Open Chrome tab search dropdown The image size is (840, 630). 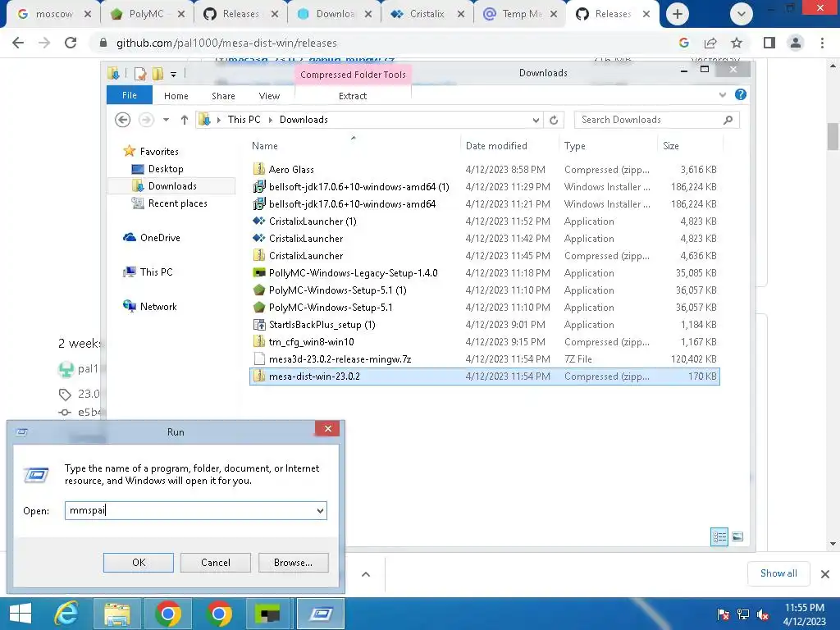point(742,14)
